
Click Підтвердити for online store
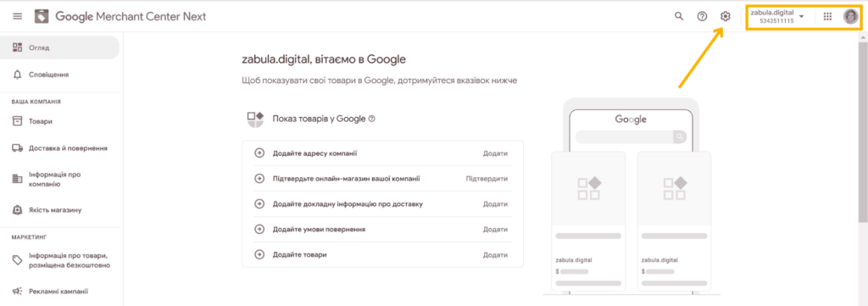(x=487, y=179)
